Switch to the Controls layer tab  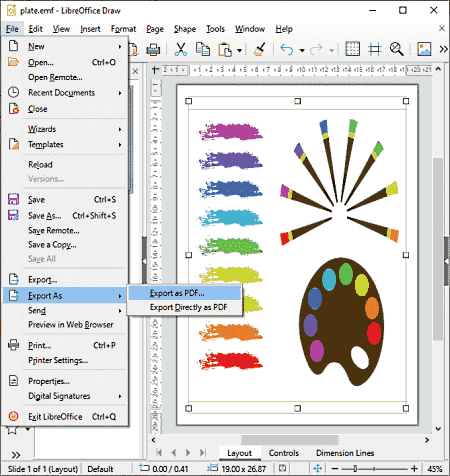(284, 453)
